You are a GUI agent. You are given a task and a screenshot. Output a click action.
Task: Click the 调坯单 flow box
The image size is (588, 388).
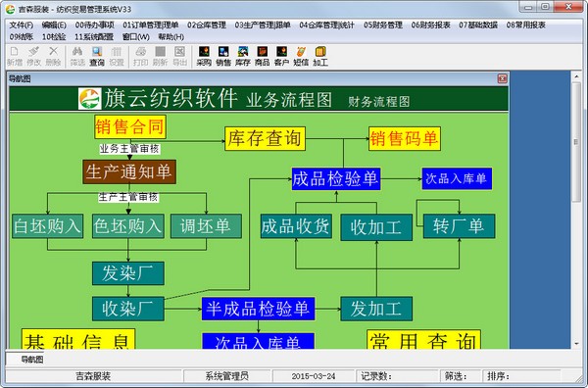pyautogui.click(x=206, y=226)
